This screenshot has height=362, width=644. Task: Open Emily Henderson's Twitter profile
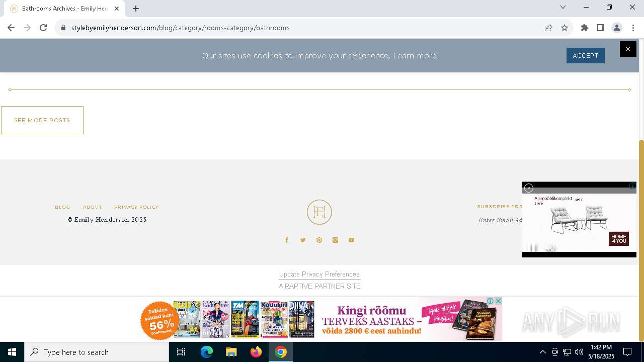tap(303, 240)
